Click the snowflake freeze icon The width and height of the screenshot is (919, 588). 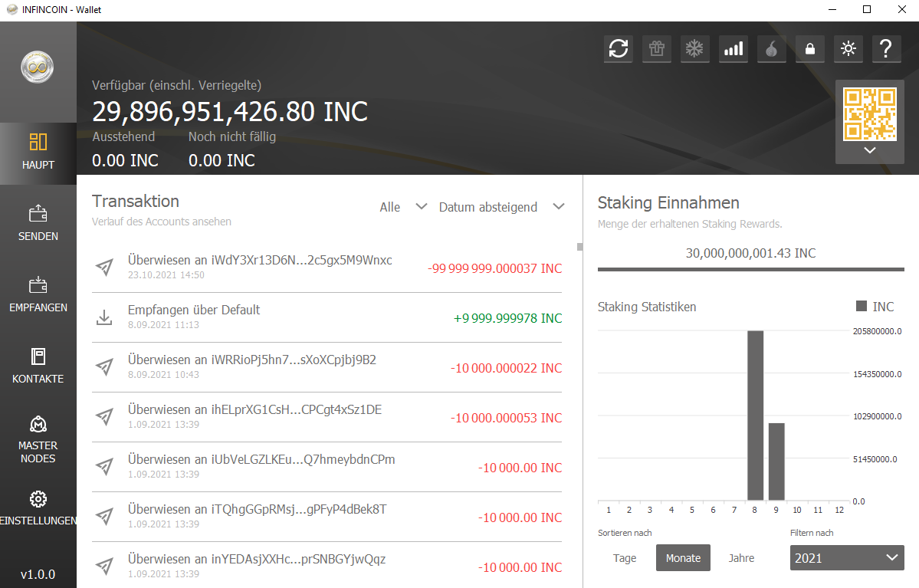click(x=694, y=49)
